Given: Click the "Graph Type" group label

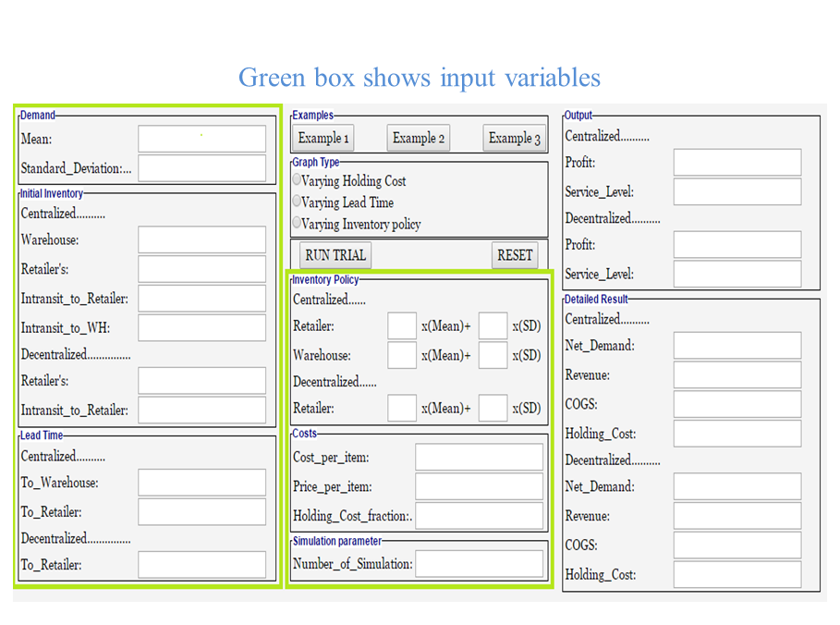Looking at the screenshot, I should (315, 162).
